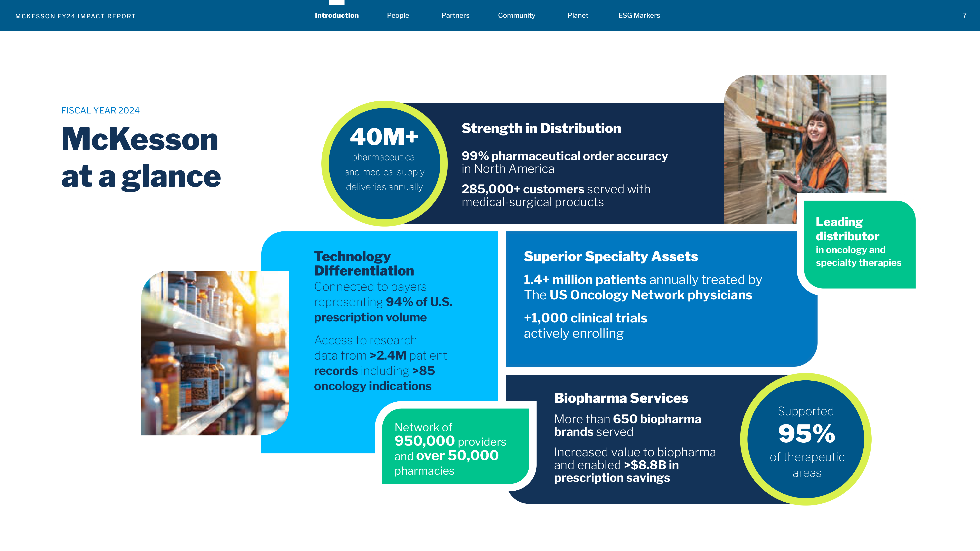
Task: Click the in oncology and specialty therapies text
Action: point(858,256)
